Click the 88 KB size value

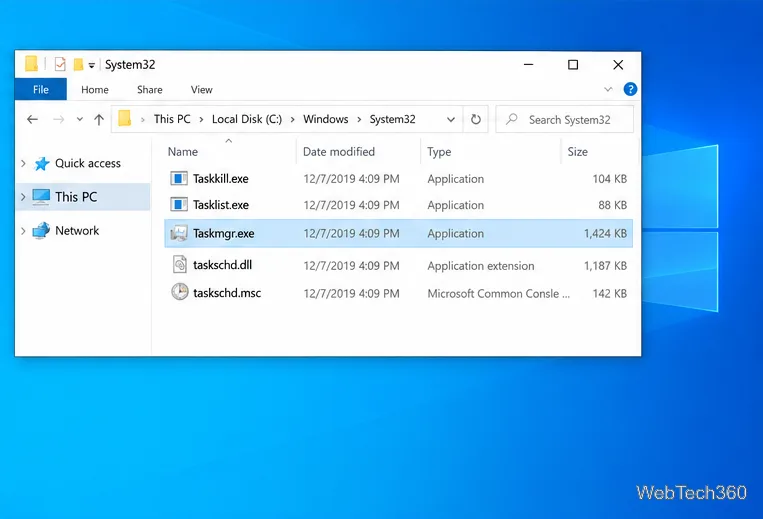(x=613, y=205)
